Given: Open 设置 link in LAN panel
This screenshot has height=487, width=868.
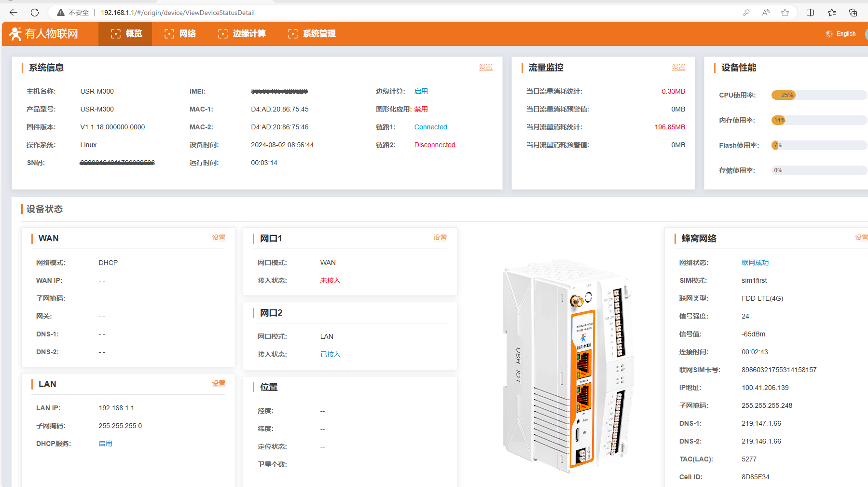Looking at the screenshot, I should [219, 384].
